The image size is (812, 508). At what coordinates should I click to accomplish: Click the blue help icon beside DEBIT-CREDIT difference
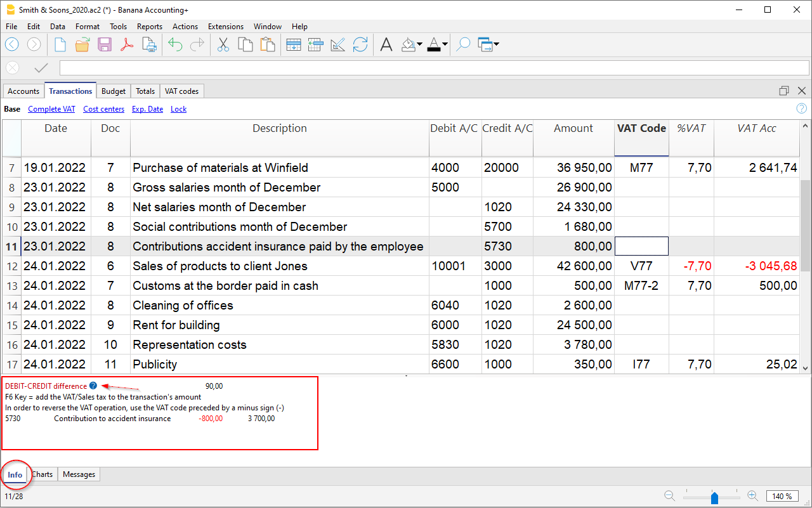pyautogui.click(x=93, y=386)
